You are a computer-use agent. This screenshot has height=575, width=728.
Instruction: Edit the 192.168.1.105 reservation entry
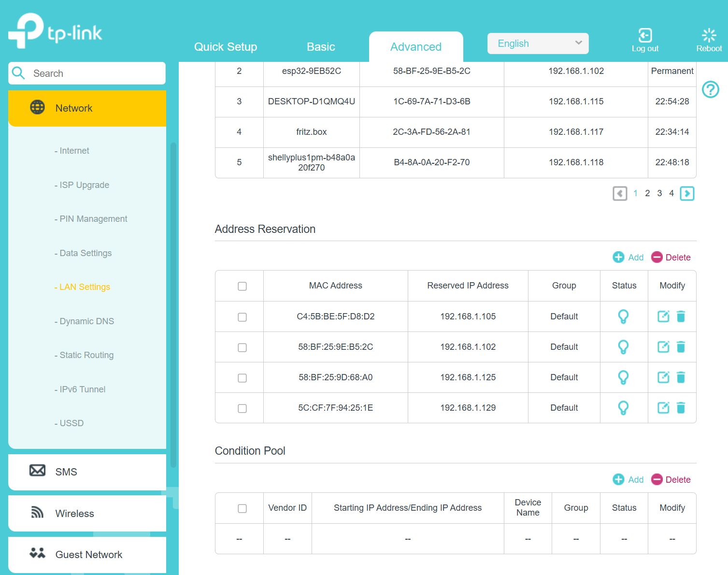[663, 316]
